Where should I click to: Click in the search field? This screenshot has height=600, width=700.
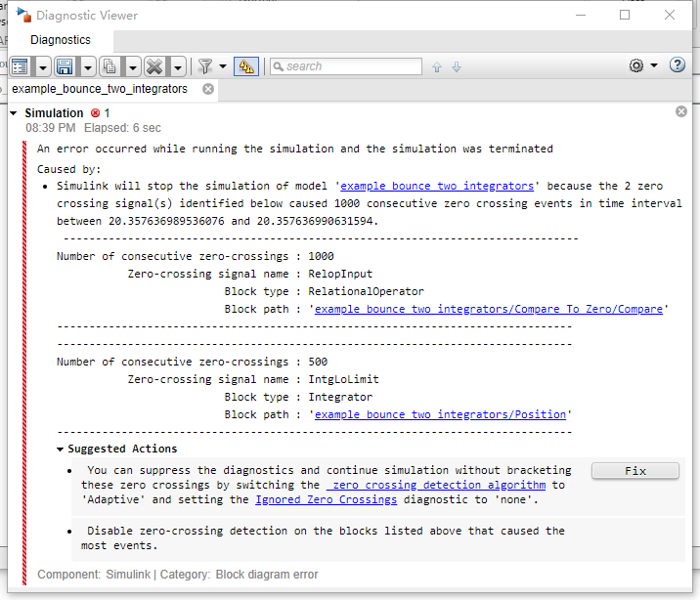[346, 66]
